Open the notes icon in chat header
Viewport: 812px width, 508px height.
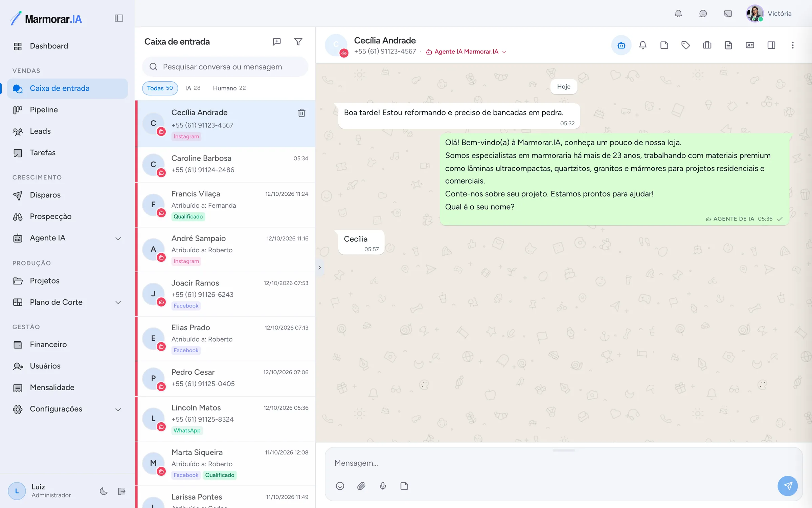[x=664, y=45]
